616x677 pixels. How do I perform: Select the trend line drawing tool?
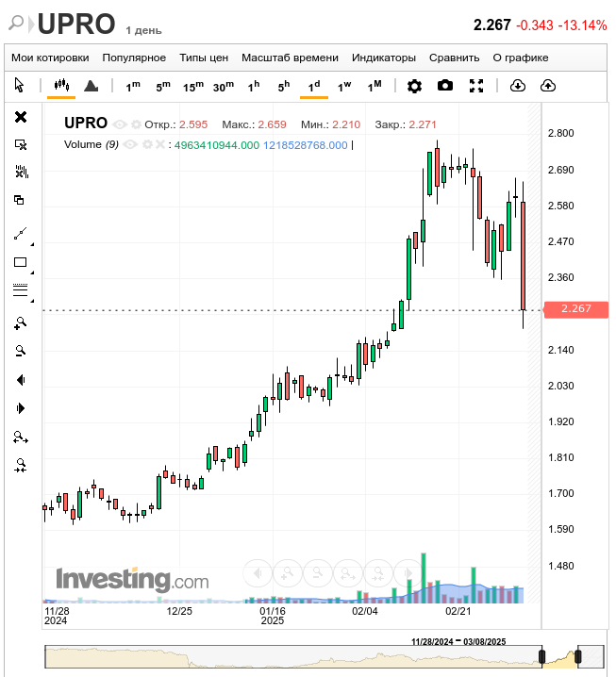click(x=21, y=234)
